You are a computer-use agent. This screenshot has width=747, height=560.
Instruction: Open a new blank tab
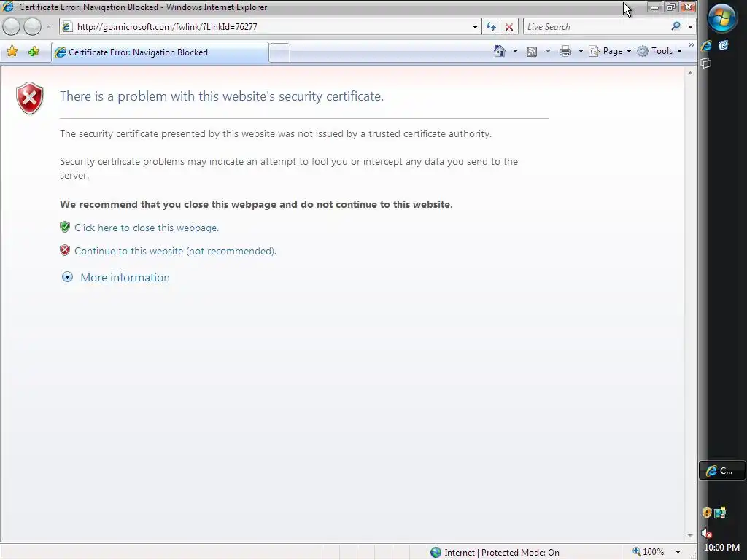coord(279,52)
